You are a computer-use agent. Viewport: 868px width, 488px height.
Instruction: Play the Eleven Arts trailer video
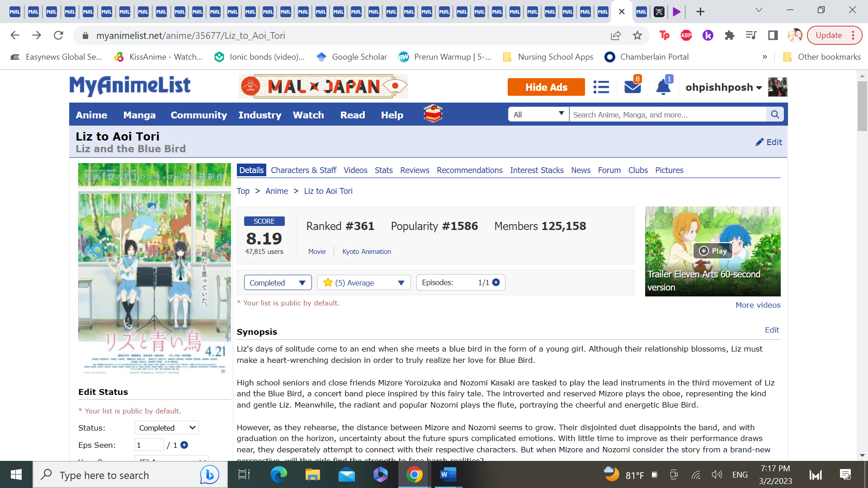click(713, 251)
